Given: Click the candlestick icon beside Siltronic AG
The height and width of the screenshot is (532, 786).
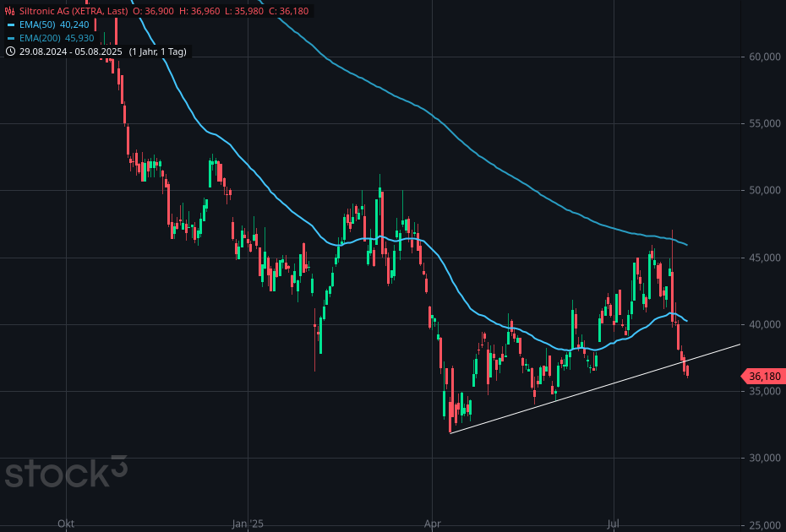Looking at the screenshot, I should coord(9,11).
